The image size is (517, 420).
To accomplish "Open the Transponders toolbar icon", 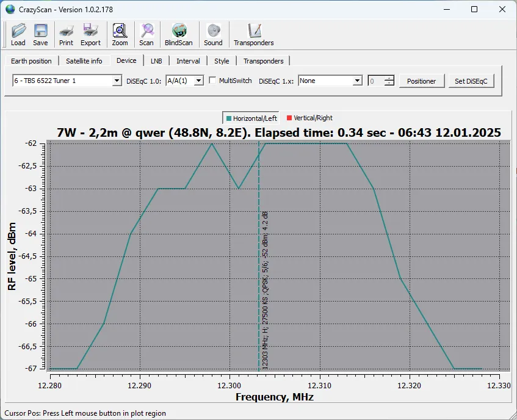I will coord(253,34).
